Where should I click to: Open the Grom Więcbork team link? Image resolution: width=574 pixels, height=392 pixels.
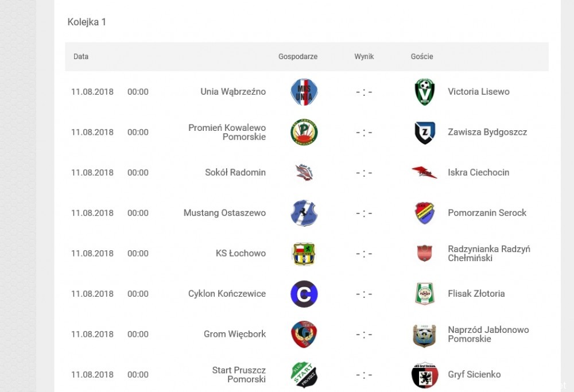tap(235, 334)
